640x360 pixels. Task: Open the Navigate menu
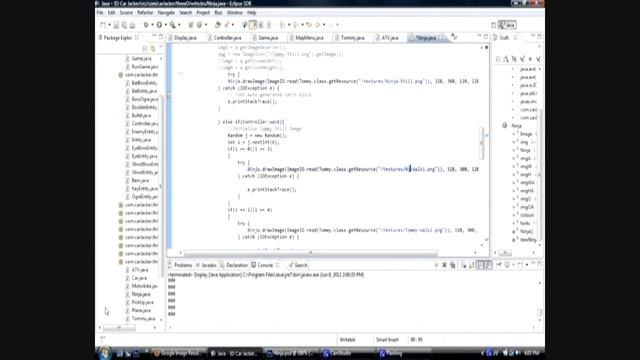[x=166, y=13]
